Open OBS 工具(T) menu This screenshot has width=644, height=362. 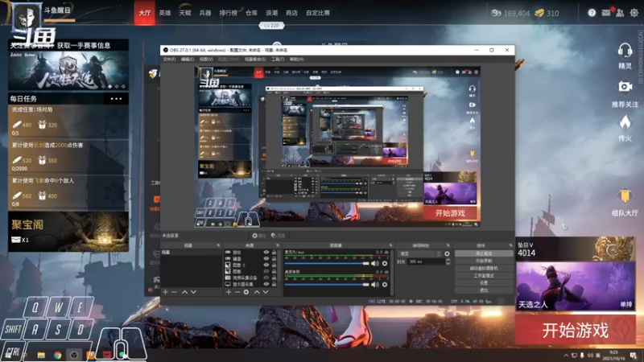pos(278,60)
